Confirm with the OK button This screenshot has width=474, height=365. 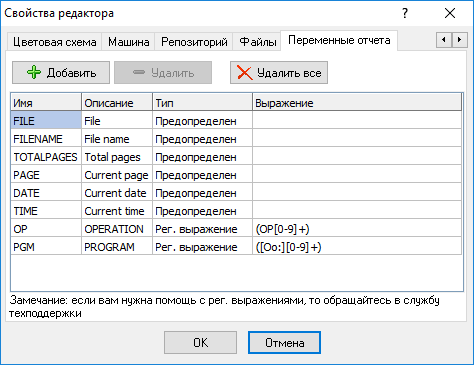(x=200, y=342)
